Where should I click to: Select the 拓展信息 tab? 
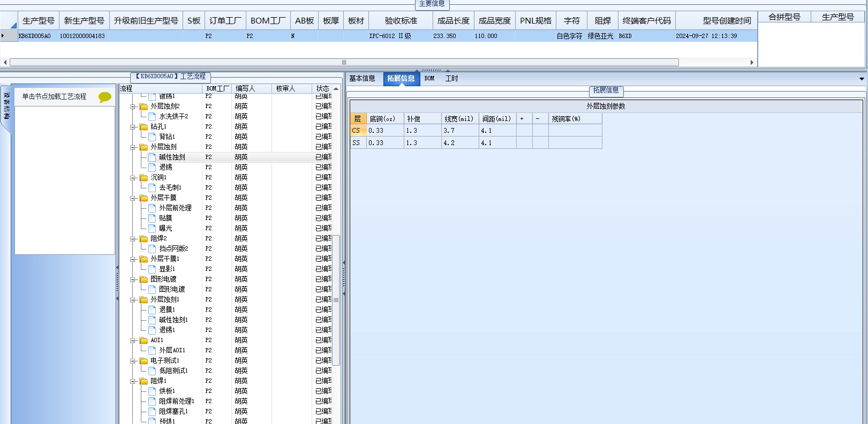(401, 78)
